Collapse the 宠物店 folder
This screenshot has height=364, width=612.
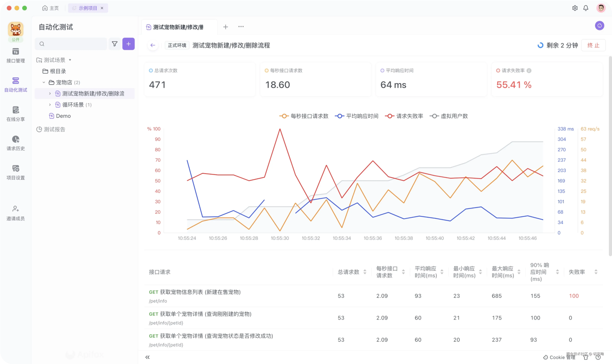[x=44, y=82]
